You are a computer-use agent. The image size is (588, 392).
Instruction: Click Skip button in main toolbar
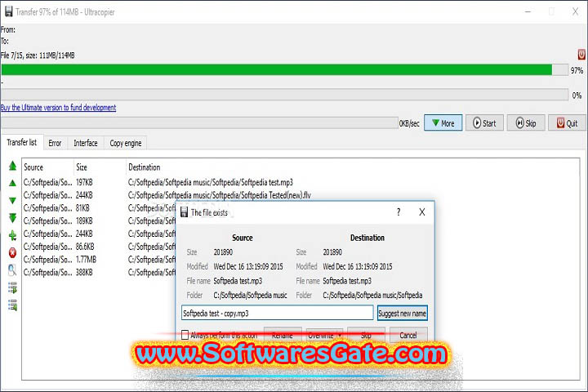click(x=526, y=123)
